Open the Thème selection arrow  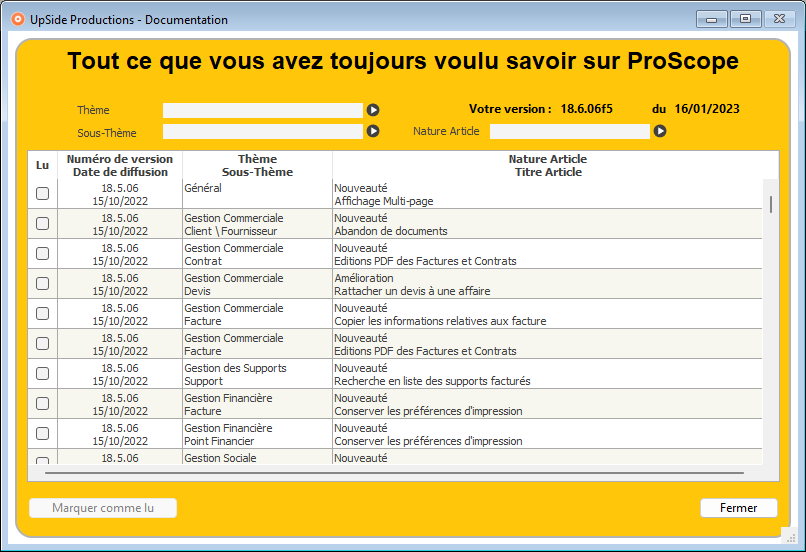[373, 110]
